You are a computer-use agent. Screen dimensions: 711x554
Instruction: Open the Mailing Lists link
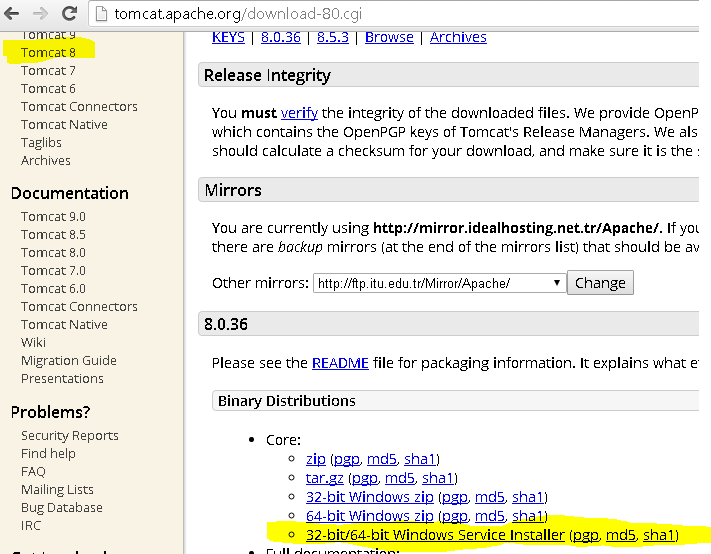(x=57, y=490)
